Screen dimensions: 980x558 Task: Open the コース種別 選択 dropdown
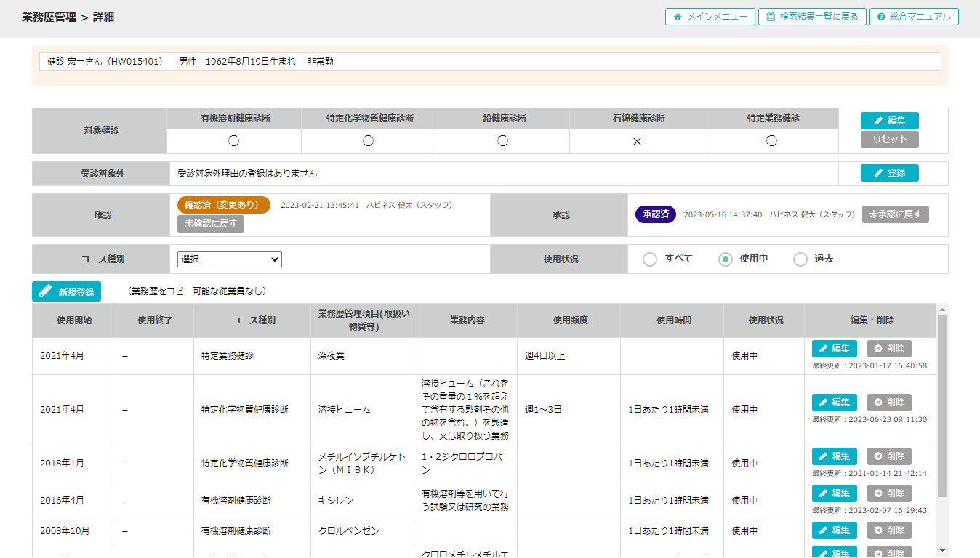coord(230,259)
